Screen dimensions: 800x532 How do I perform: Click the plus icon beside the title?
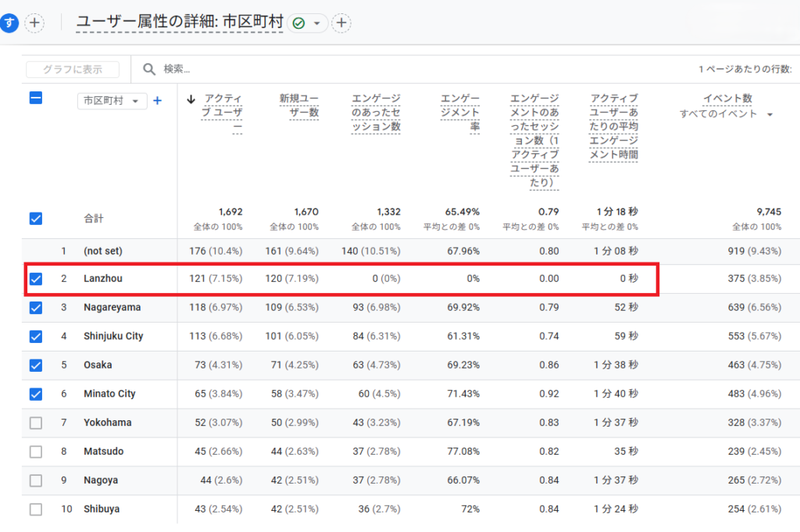[341, 23]
